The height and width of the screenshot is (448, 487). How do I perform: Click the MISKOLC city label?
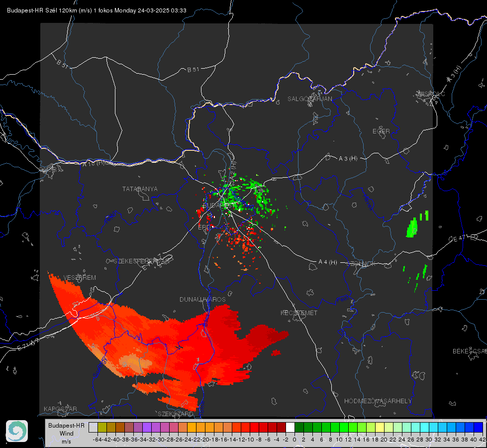pos(431,94)
